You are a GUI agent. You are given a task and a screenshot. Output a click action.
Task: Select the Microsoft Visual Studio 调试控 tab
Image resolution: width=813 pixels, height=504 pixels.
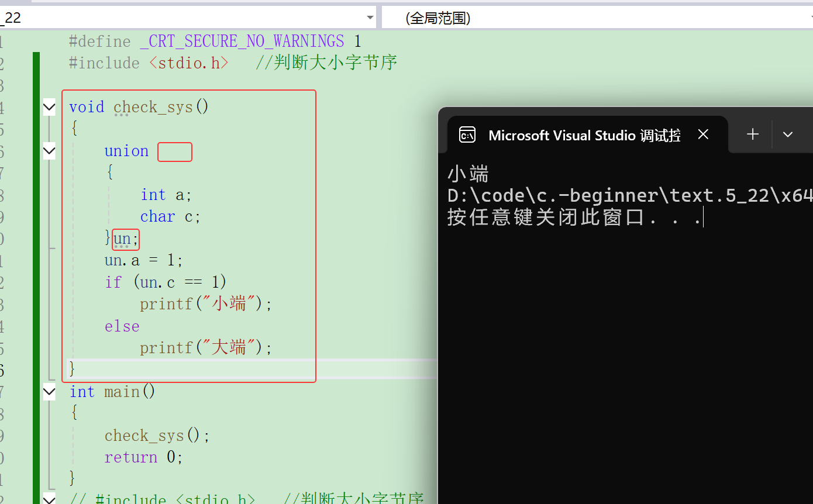click(587, 135)
